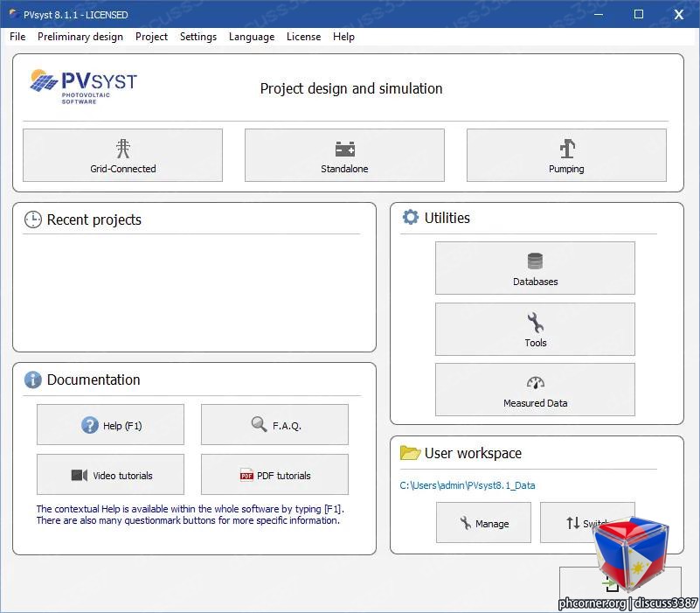
Task: Click the "Utilities" heading text
Action: (x=447, y=218)
